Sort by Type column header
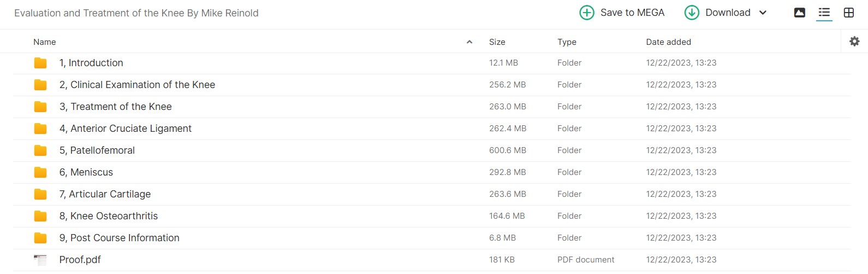This screenshot has height=274, width=868. tap(567, 42)
